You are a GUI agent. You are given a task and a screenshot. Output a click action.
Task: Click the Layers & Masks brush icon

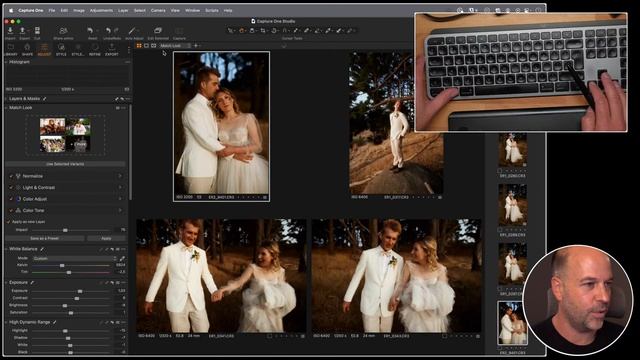[x=117, y=99]
